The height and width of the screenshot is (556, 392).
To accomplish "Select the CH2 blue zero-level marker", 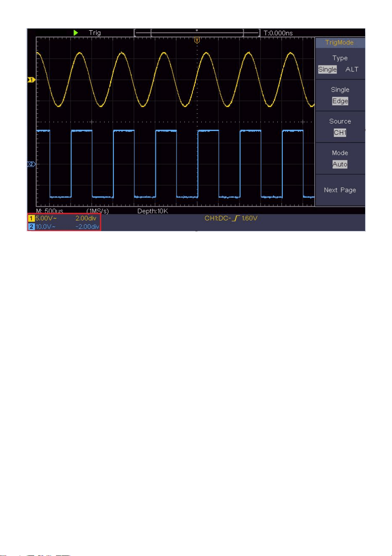I will click(31, 164).
